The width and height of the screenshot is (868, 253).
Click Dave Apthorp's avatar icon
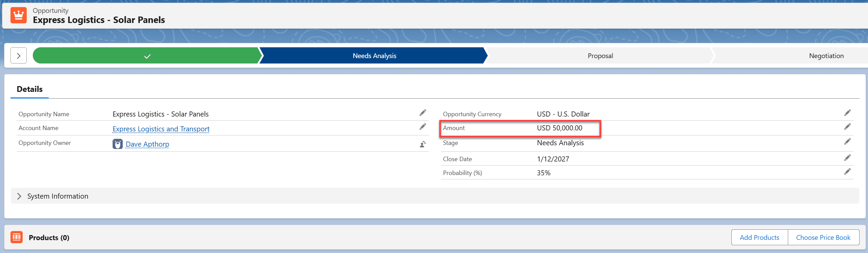pyautogui.click(x=117, y=144)
